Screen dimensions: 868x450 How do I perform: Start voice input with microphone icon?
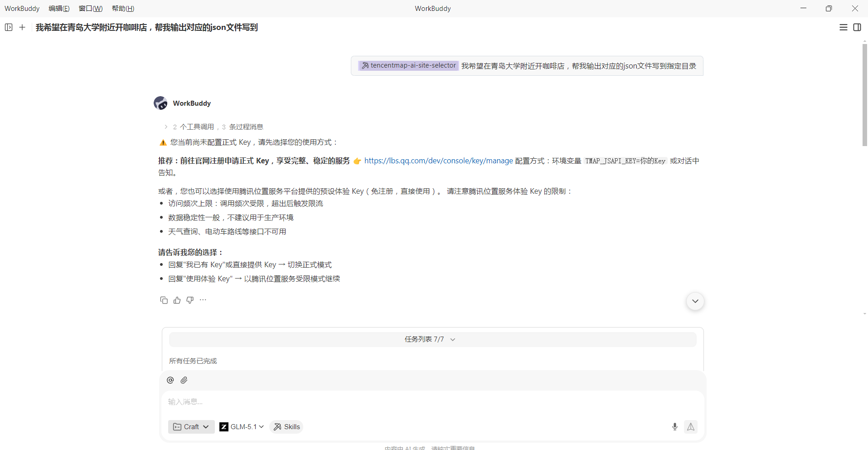[x=674, y=426]
